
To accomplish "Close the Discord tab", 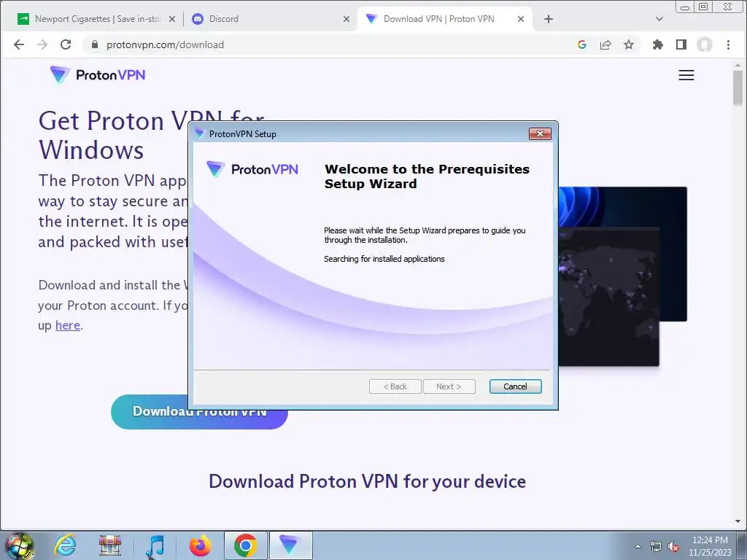I will pos(347,19).
